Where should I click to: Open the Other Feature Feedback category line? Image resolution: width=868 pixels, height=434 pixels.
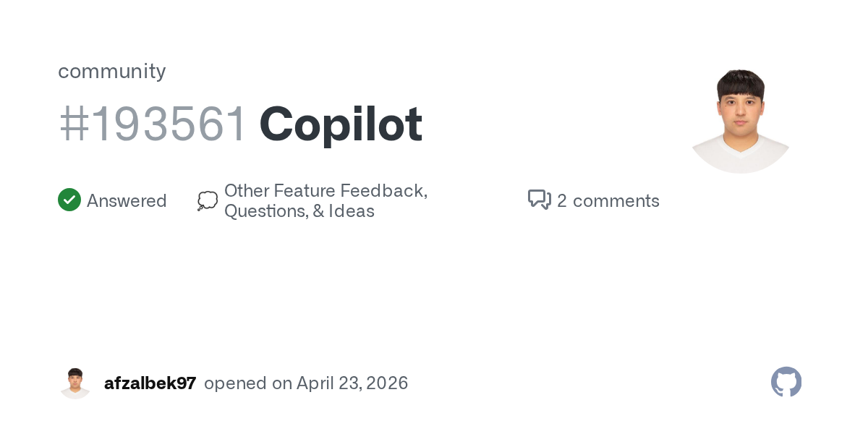pos(325,191)
